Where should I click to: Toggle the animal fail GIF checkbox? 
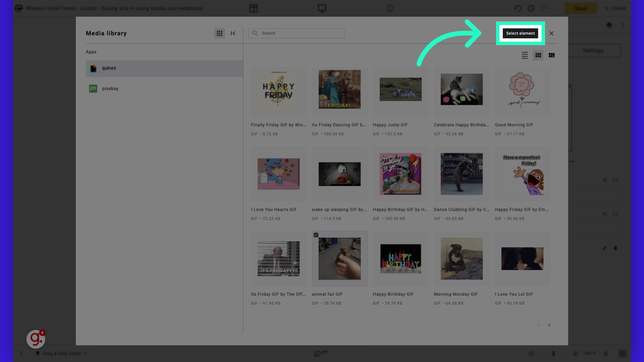[316, 235]
